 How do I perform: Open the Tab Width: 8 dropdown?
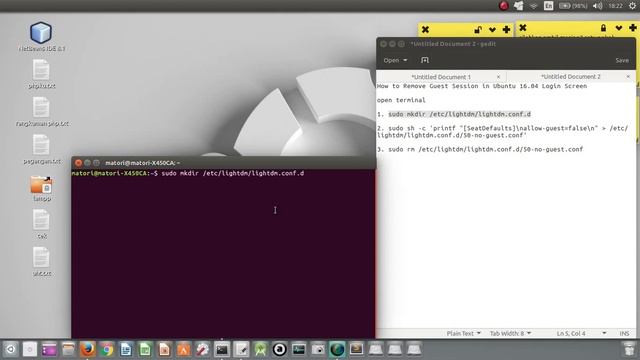[x=510, y=333]
